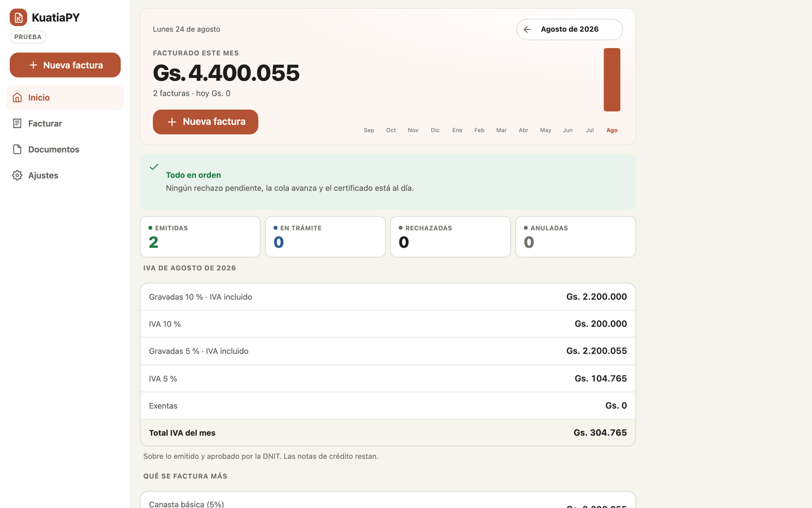
Task: Open the Emitidas card
Action: (x=200, y=237)
